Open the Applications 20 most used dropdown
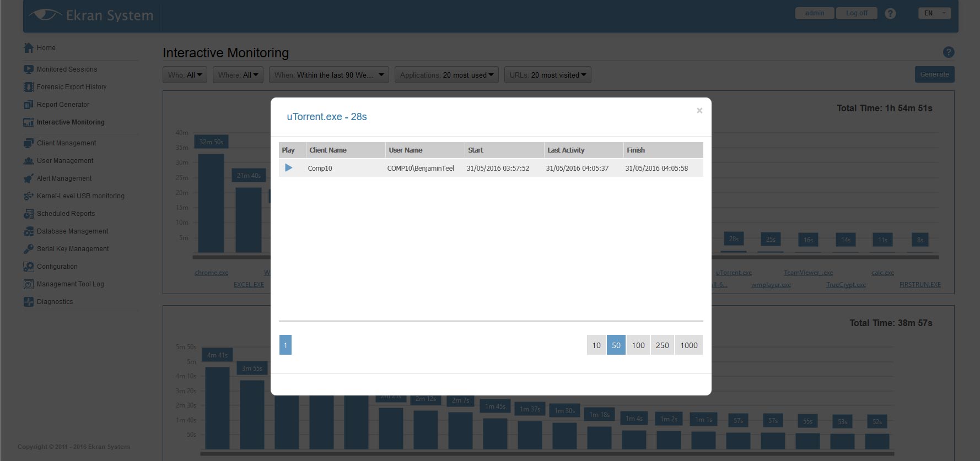Screen dimensions: 980x461 click(446, 75)
